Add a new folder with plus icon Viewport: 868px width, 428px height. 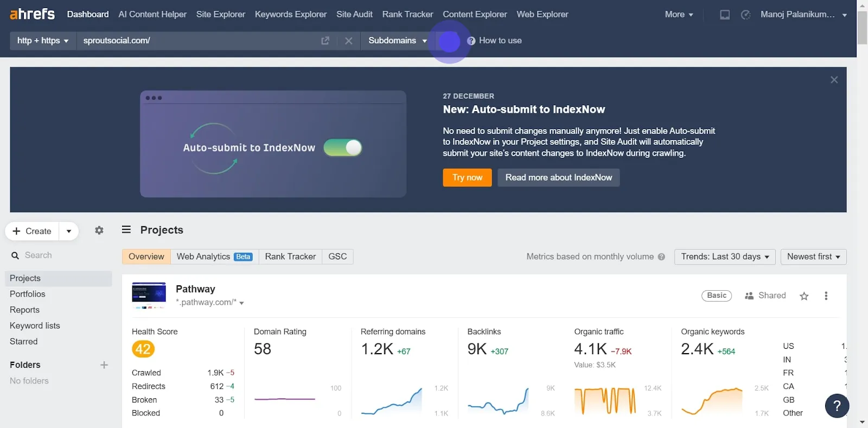tap(104, 365)
